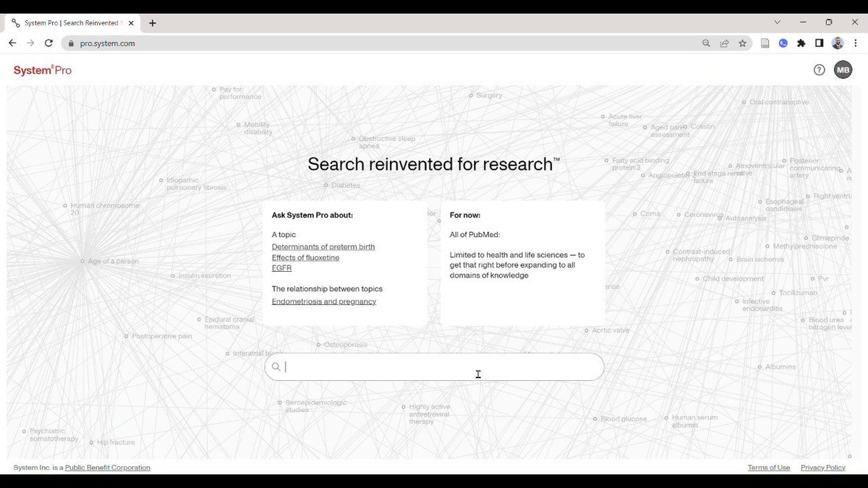Click the Oral contraceptive node label
This screenshot has height=488, width=868.
(779, 103)
